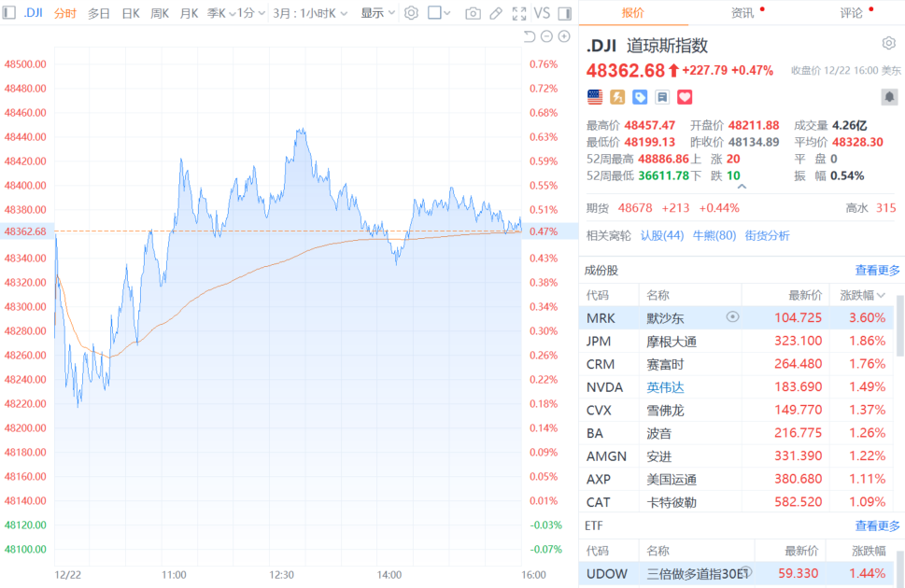The image size is (905, 588).
Task: Click 查看更多 for ETF section
Action: pyautogui.click(x=877, y=525)
